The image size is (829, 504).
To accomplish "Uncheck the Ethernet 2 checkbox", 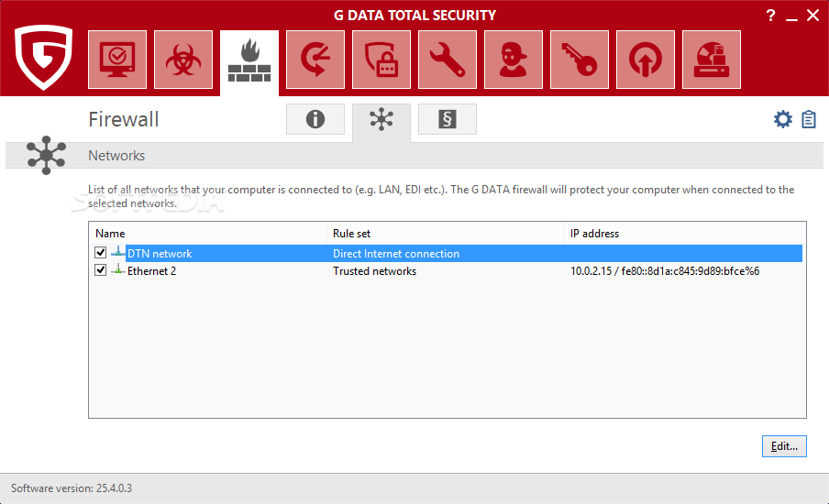I will click(x=101, y=270).
